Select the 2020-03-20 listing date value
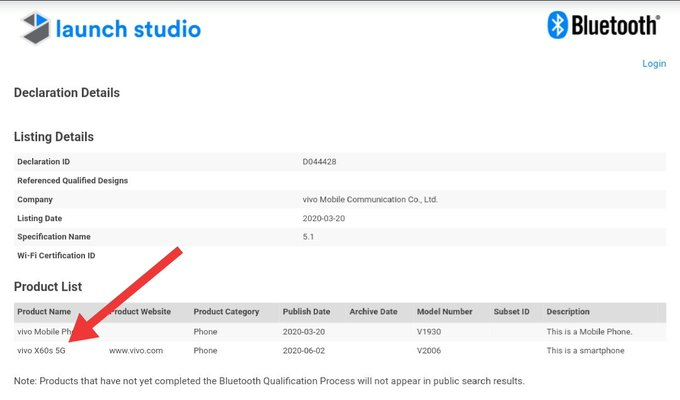680x400 pixels. coord(324,218)
